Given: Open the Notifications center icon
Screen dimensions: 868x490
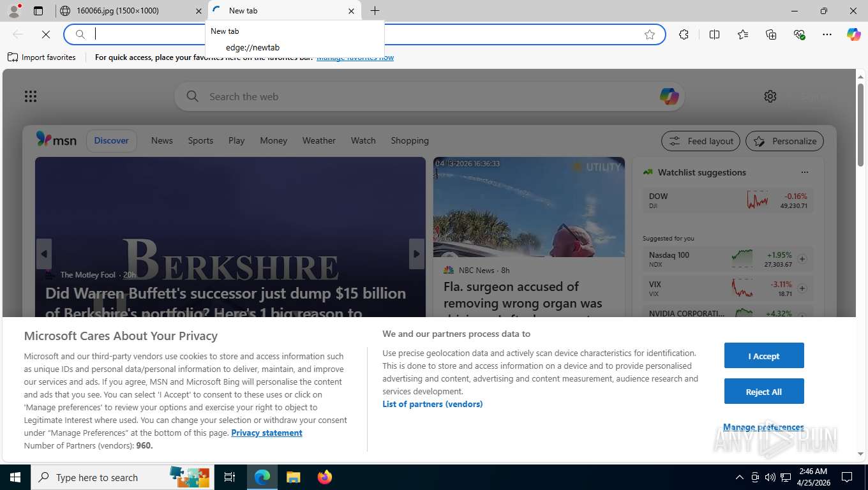Looking at the screenshot, I should (847, 477).
